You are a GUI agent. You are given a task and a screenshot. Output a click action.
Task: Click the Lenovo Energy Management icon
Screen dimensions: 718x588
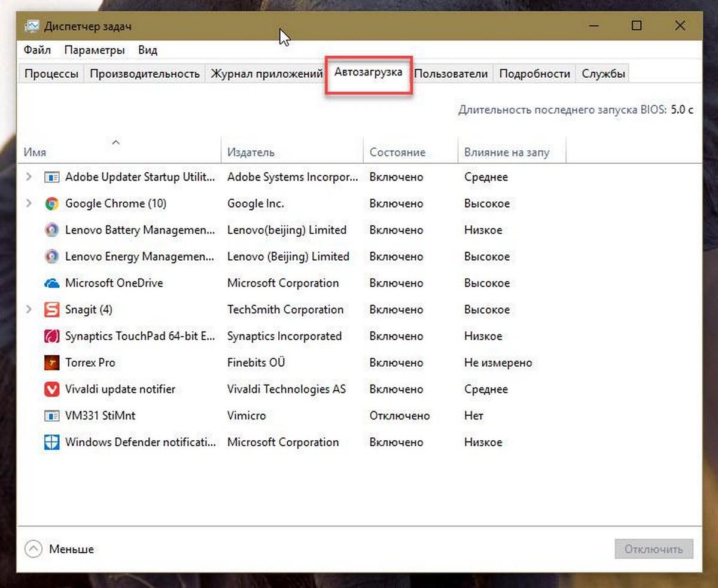click(x=52, y=257)
